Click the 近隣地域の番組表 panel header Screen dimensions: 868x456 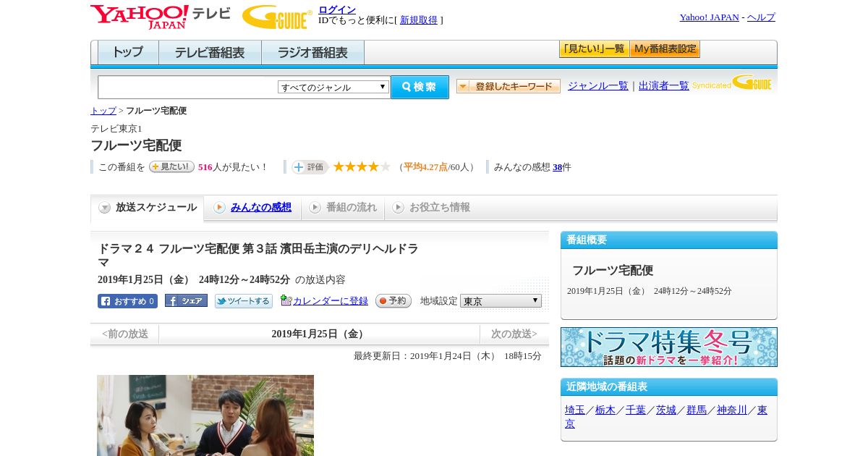click(x=669, y=387)
